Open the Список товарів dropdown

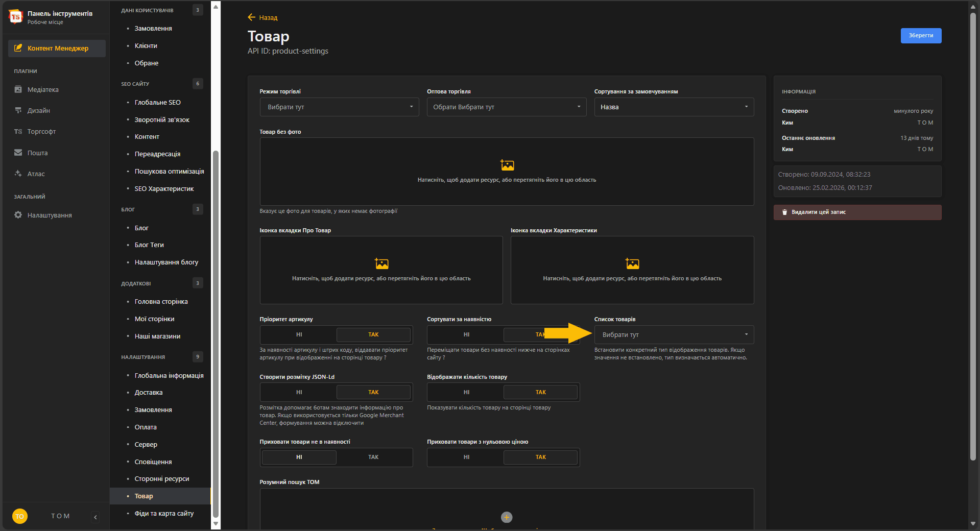(x=674, y=335)
